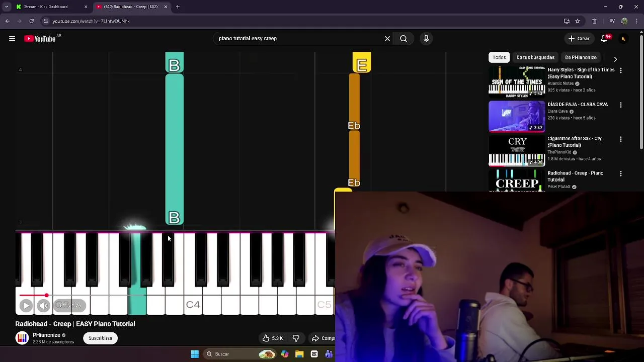Open the notifications bell
644x362 pixels.
tap(605, 39)
